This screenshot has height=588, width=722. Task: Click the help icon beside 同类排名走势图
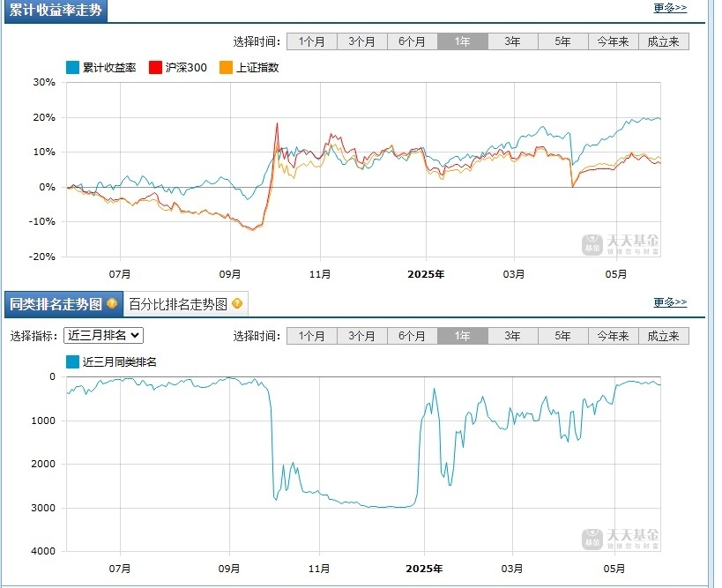pyautogui.click(x=112, y=304)
